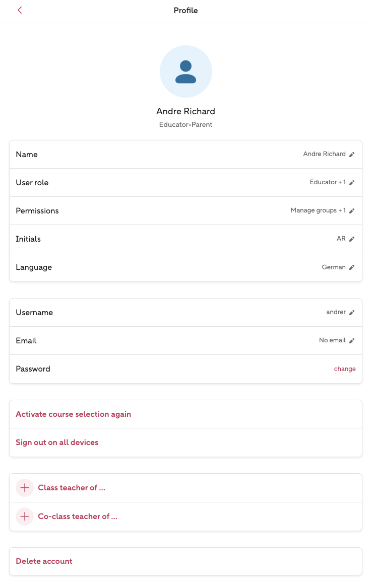Click the Language edit pencil icon

click(x=352, y=267)
